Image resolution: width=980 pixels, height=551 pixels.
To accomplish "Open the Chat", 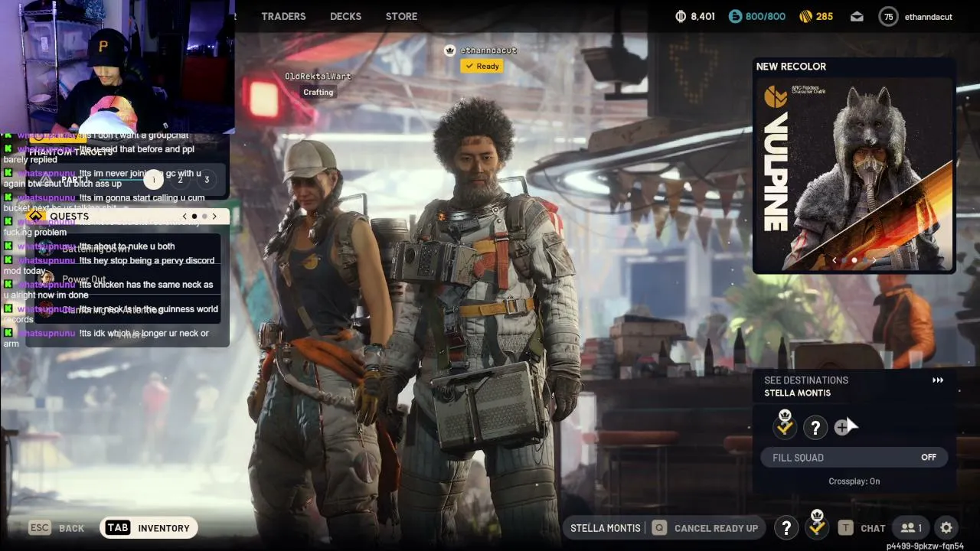I will tap(873, 528).
